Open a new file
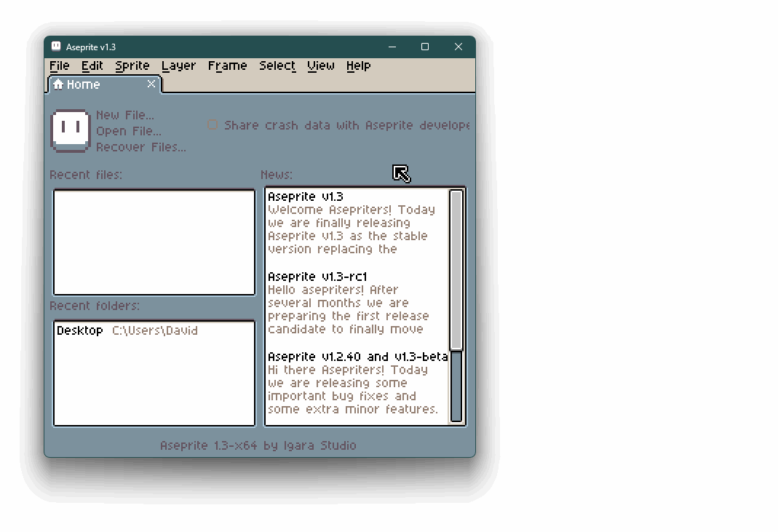 125,114
